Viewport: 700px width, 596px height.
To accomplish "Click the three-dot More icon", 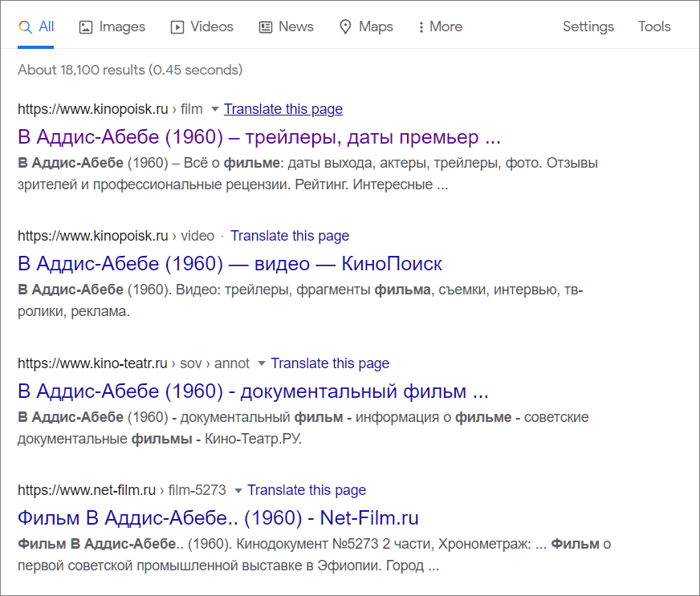I will [x=421, y=27].
